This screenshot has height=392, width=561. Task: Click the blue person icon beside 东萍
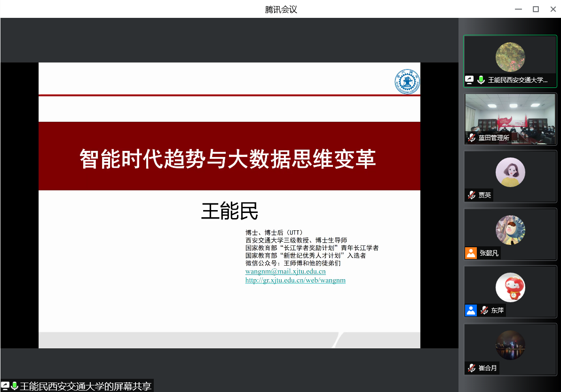(x=471, y=310)
